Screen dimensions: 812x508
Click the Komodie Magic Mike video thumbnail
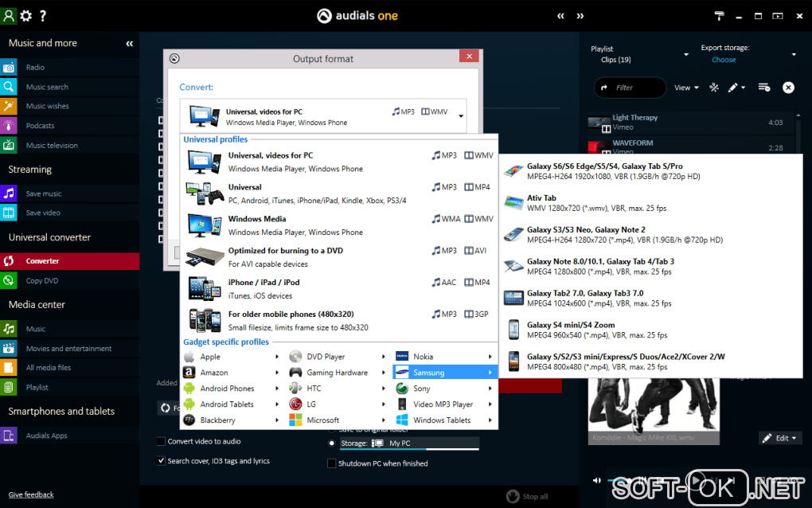654,412
